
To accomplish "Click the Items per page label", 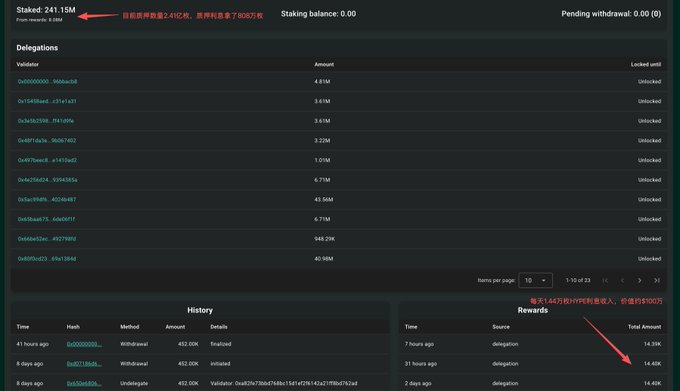I will coord(496,280).
